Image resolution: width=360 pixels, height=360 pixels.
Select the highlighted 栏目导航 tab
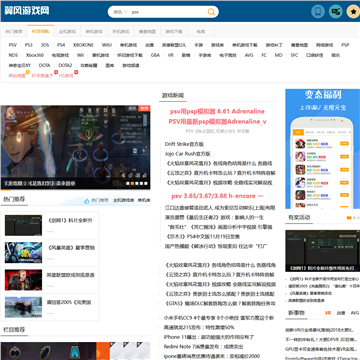[40, 32]
